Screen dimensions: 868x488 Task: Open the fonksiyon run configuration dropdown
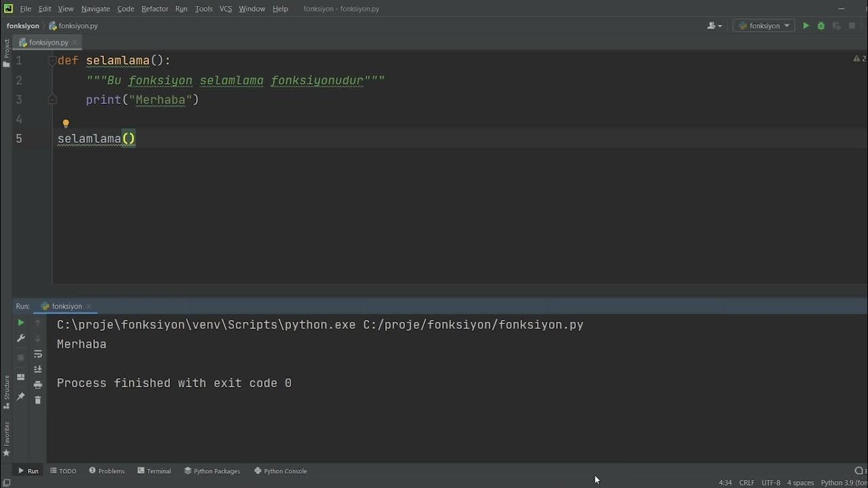pos(764,26)
